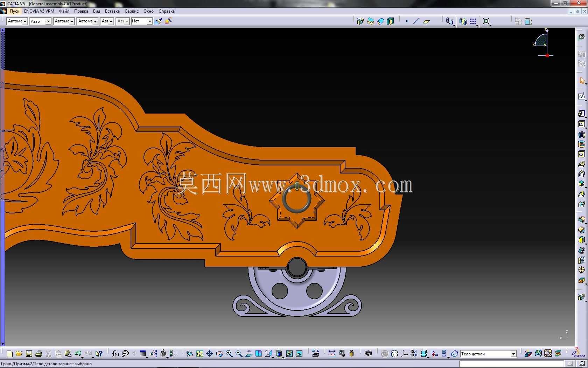Select the Point tool in the top toolbar
Viewport: 588px width, 368px height.
pyautogui.click(x=406, y=21)
